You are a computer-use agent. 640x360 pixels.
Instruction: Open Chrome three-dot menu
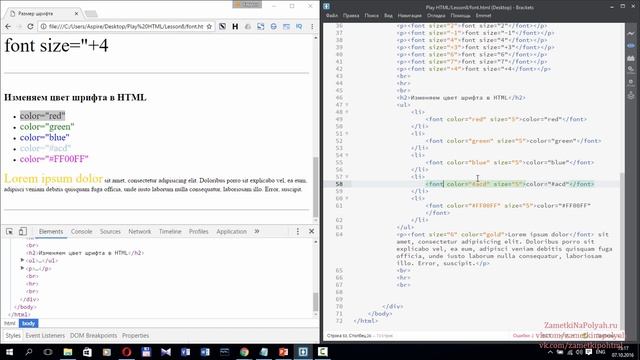(312, 27)
